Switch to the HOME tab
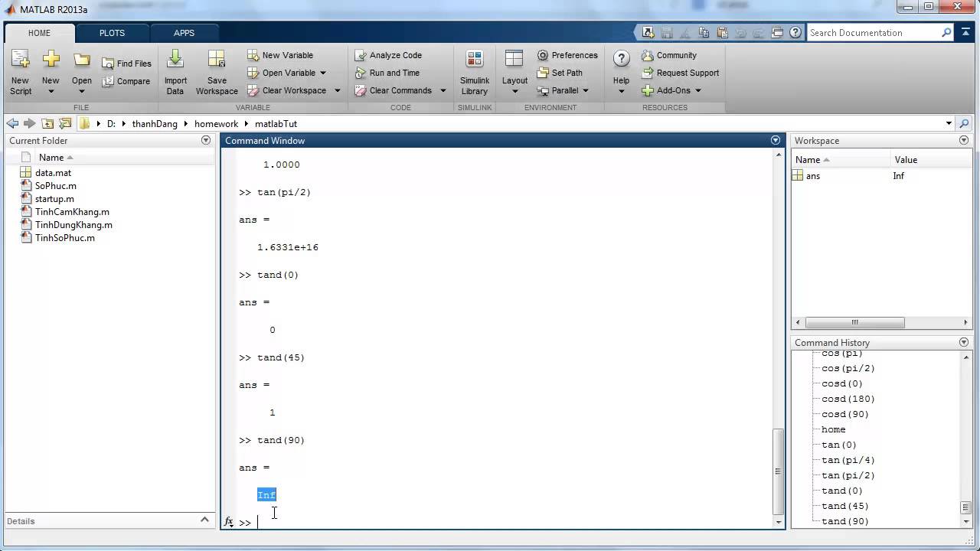This screenshot has width=980, height=551. point(39,33)
